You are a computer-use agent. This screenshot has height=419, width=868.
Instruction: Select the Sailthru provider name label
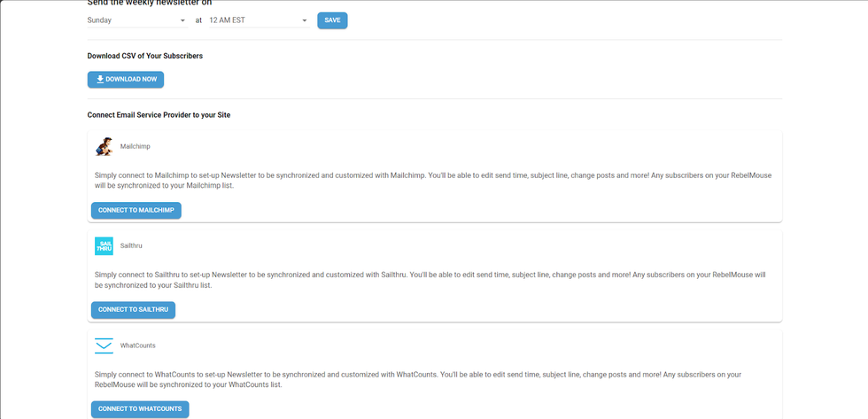click(131, 245)
